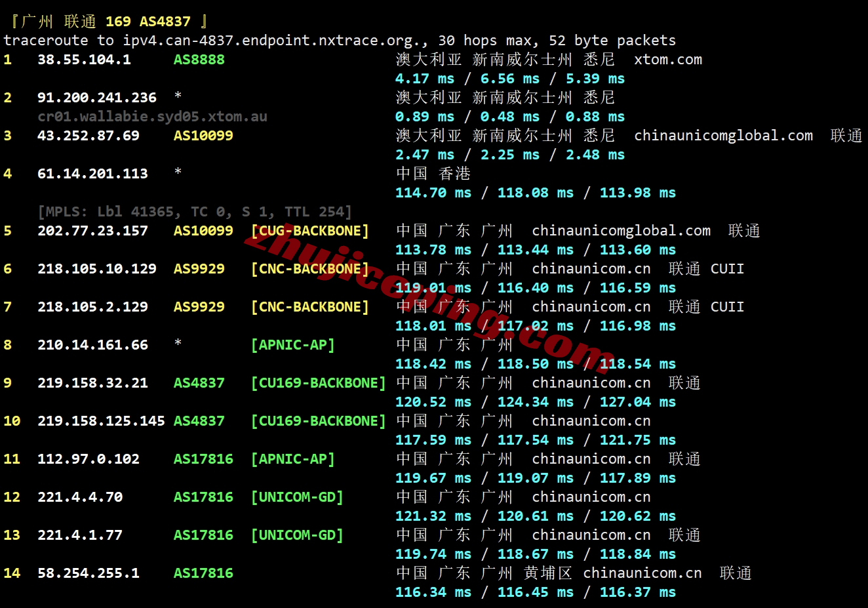Click AS10099 on hop 3
The image size is (868, 608).
click(x=203, y=136)
